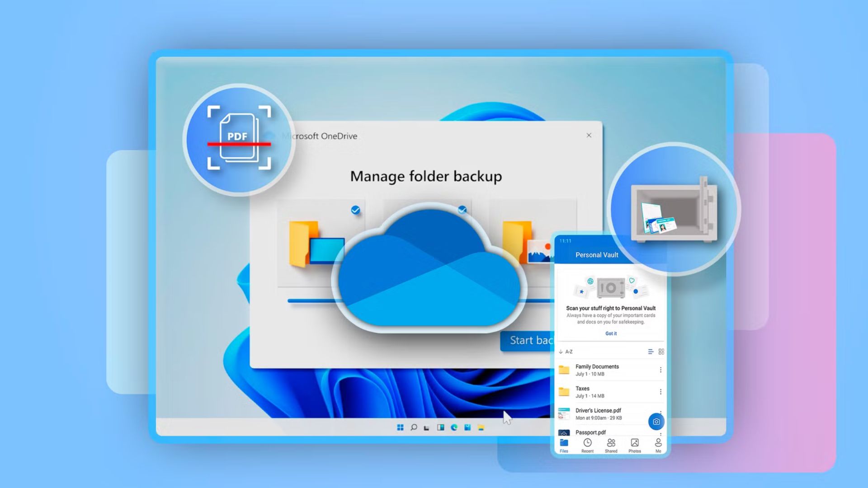Open Microsoft Store from the taskbar
Image resolution: width=868 pixels, height=488 pixels.
pos(467,427)
